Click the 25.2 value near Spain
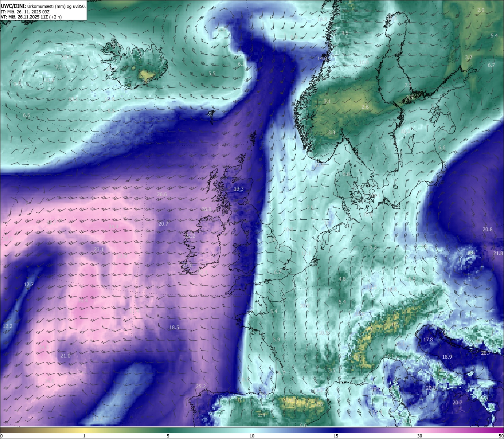Viewport: 504px width, 439px height. (x=201, y=386)
